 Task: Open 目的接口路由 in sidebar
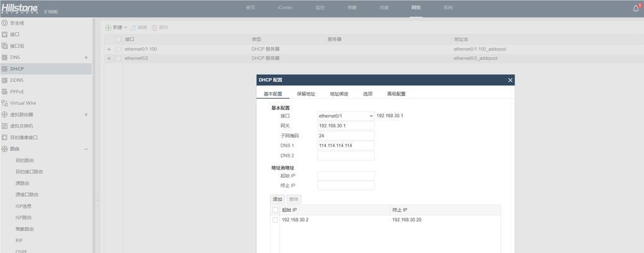29,171
